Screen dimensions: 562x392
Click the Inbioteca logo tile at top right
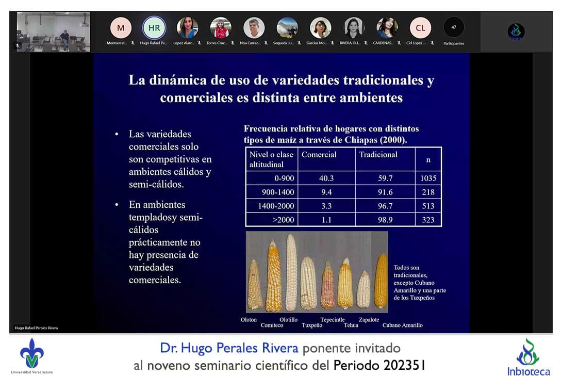(x=516, y=31)
